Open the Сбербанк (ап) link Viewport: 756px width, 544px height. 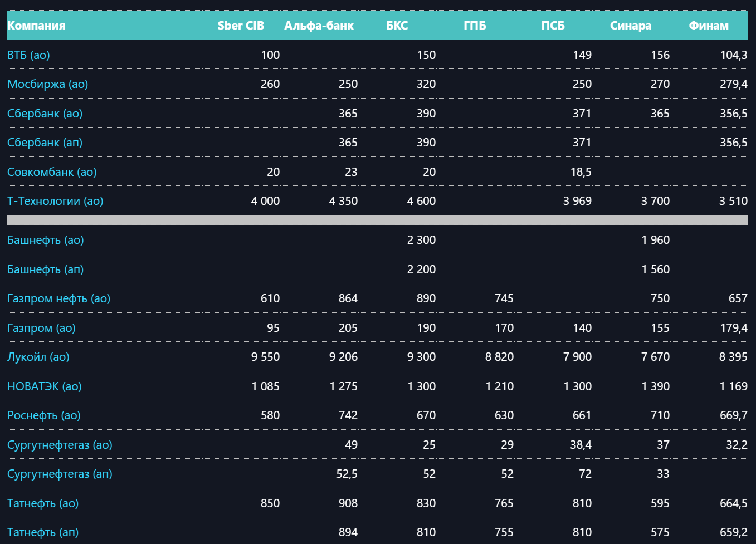(45, 143)
